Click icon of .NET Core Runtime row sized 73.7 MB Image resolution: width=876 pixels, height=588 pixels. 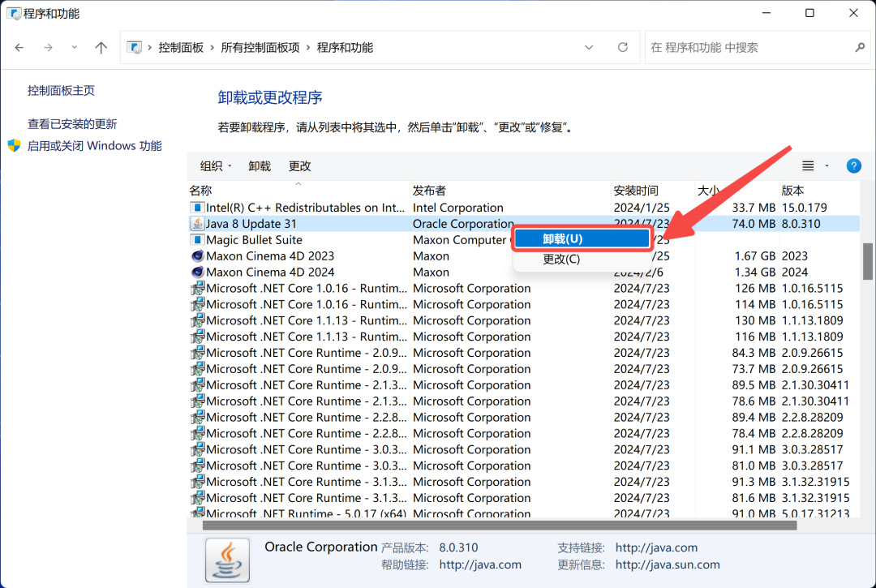(197, 370)
